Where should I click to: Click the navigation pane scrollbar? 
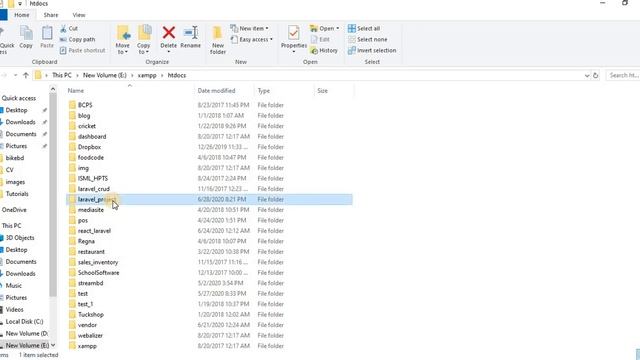tap(53, 196)
